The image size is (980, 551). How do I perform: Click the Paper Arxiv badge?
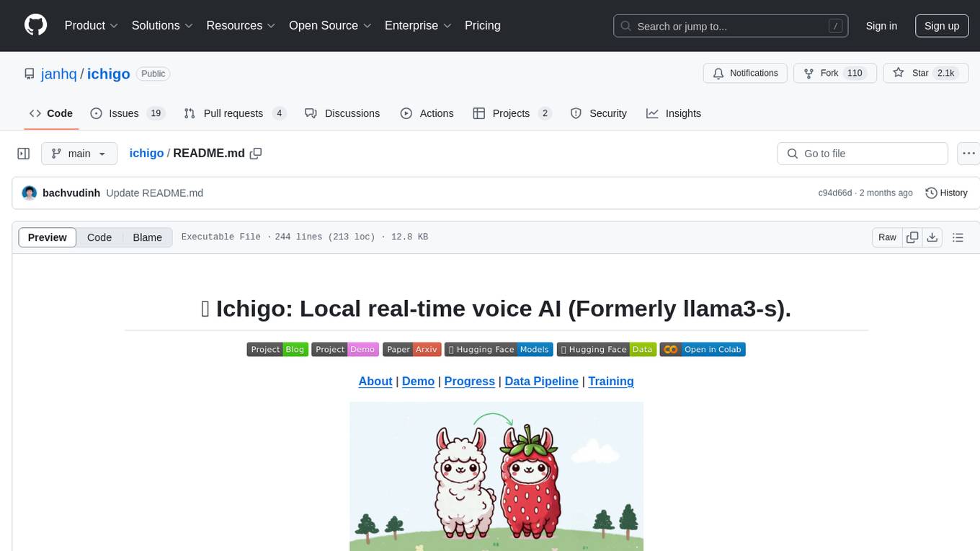(411, 349)
